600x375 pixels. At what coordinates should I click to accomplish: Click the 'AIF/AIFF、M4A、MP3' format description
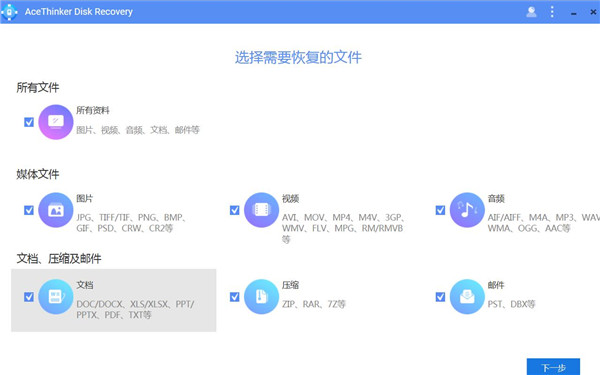tap(544, 223)
